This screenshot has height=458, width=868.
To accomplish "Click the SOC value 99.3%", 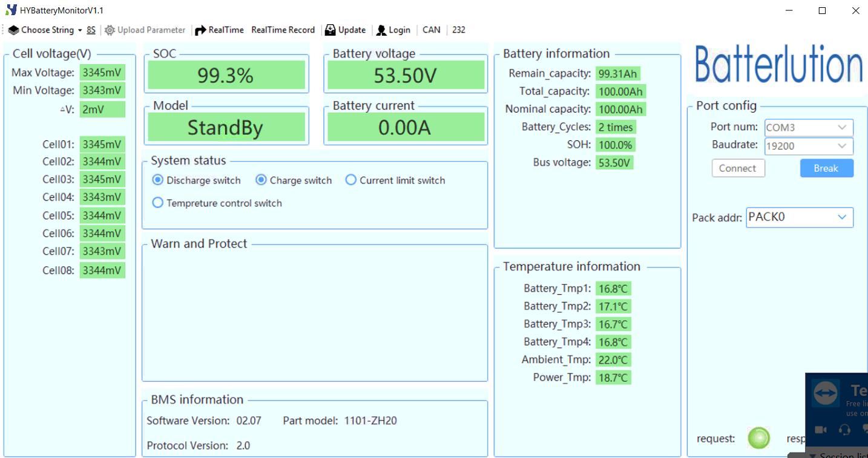I will tap(226, 75).
